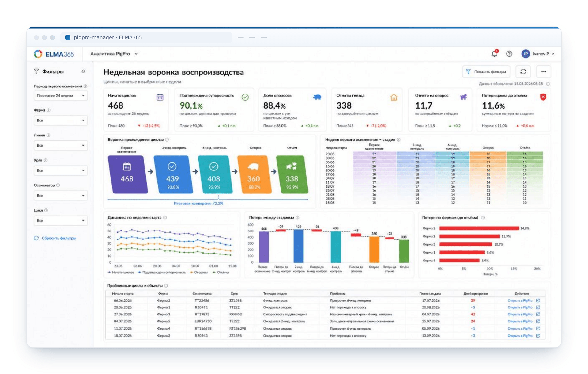
Task: Click info icon beside Потери между стадиями title
Action: (297, 217)
